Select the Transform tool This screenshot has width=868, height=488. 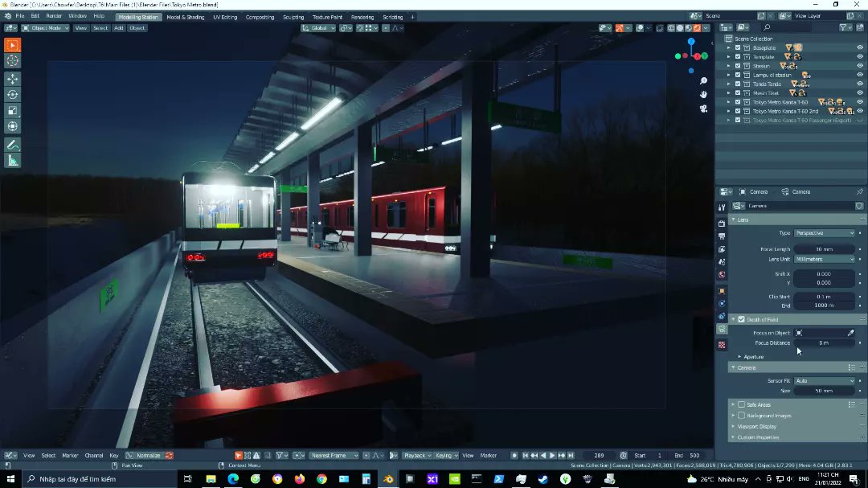pyautogui.click(x=12, y=126)
